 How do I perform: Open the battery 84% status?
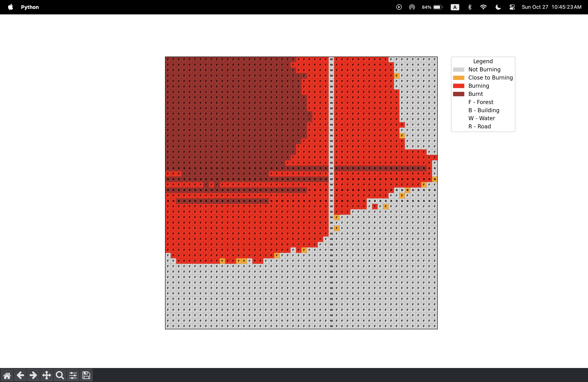point(432,7)
